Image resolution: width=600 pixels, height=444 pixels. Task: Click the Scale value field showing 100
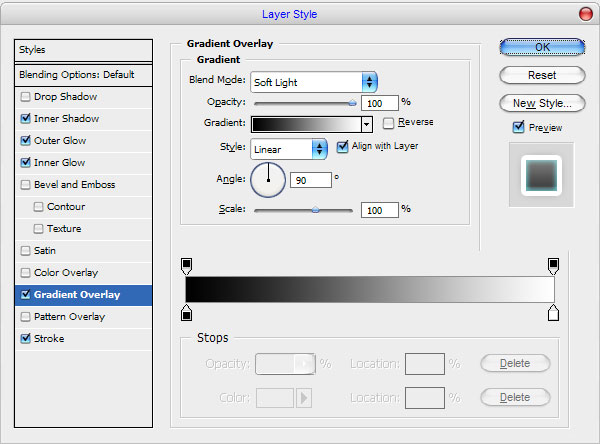[x=380, y=210]
